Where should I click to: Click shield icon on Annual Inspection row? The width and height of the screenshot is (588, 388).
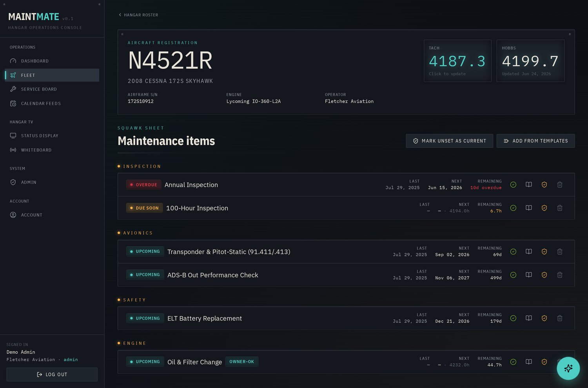tap(544, 185)
